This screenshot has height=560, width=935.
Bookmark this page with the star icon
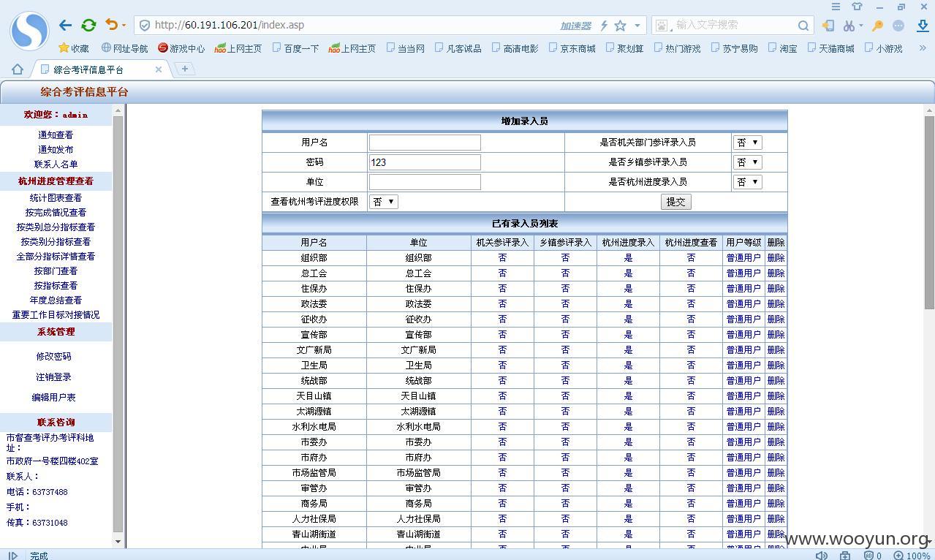620,26
